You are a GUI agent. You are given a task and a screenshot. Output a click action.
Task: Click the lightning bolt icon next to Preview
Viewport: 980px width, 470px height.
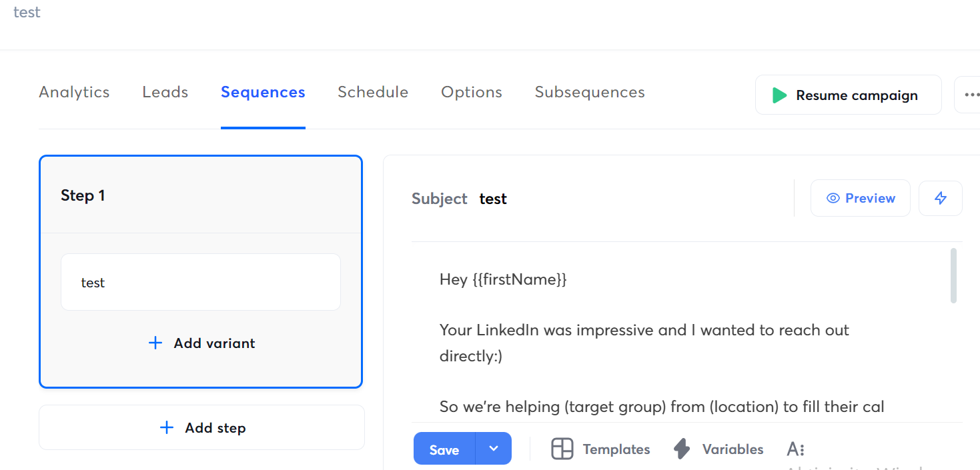[x=941, y=198]
